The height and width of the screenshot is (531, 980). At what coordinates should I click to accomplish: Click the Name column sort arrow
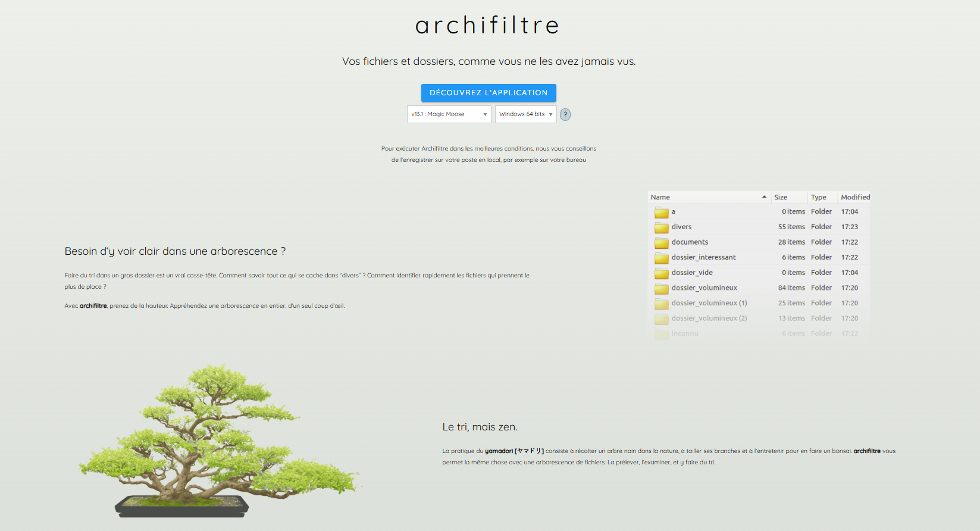click(x=764, y=197)
